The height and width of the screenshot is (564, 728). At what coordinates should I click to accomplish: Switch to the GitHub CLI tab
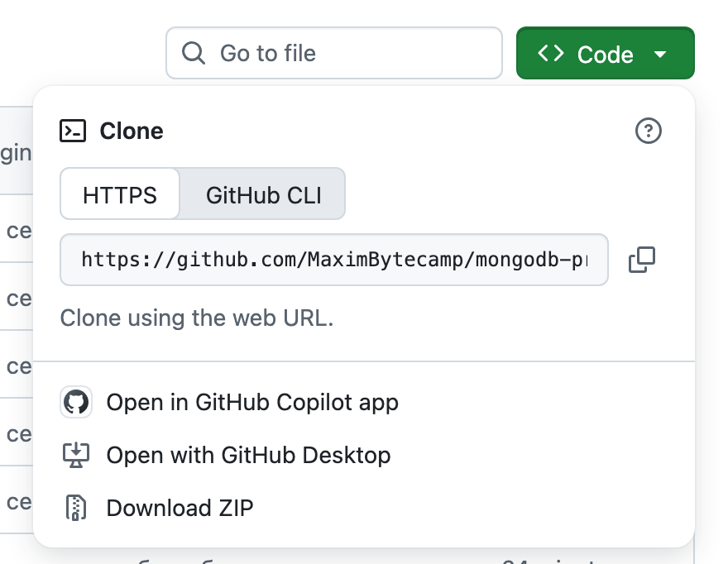[x=263, y=194]
